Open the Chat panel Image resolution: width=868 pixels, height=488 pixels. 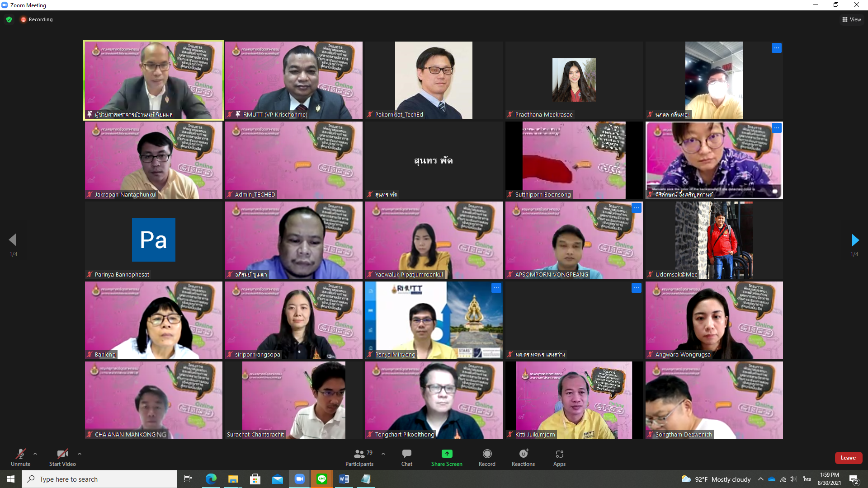click(406, 457)
